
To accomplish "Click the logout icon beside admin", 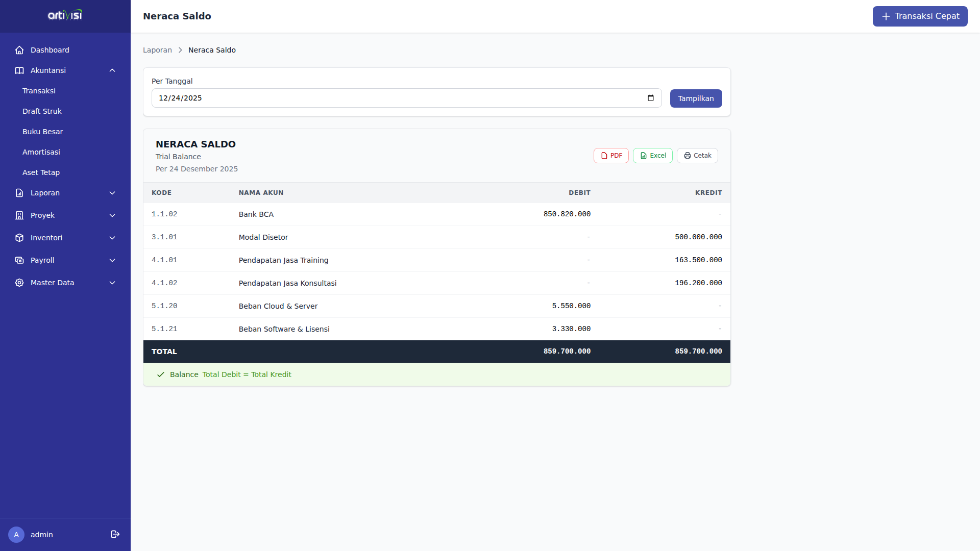I will coord(115,534).
